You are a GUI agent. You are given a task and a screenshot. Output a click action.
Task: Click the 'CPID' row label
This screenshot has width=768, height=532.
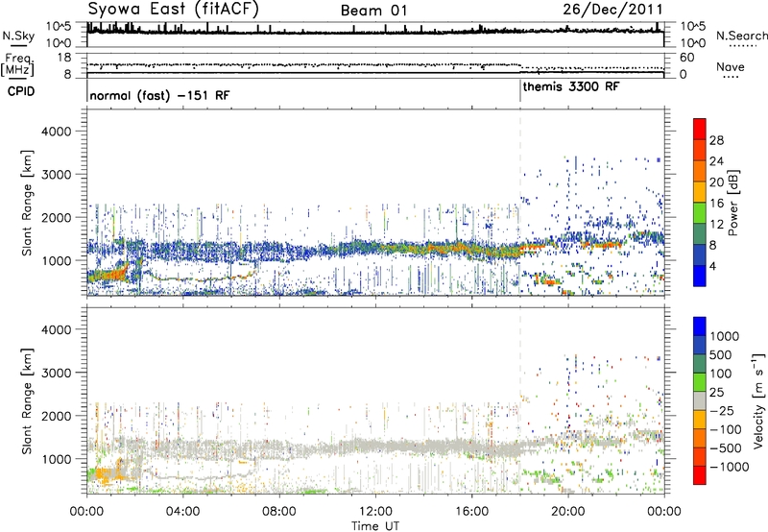point(21,91)
